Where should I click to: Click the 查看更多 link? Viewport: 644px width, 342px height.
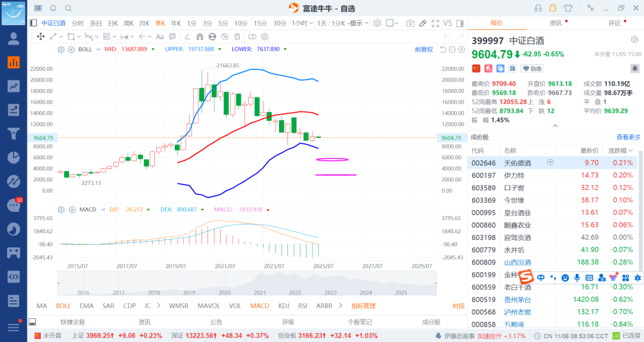pos(628,137)
